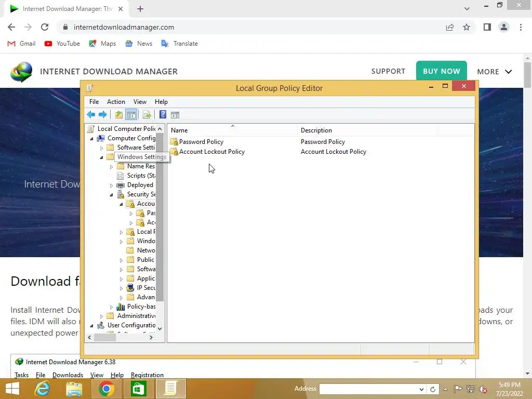Open the Help toolbar icon in policy editor
The width and height of the screenshot is (532, 399).
pyautogui.click(x=163, y=115)
